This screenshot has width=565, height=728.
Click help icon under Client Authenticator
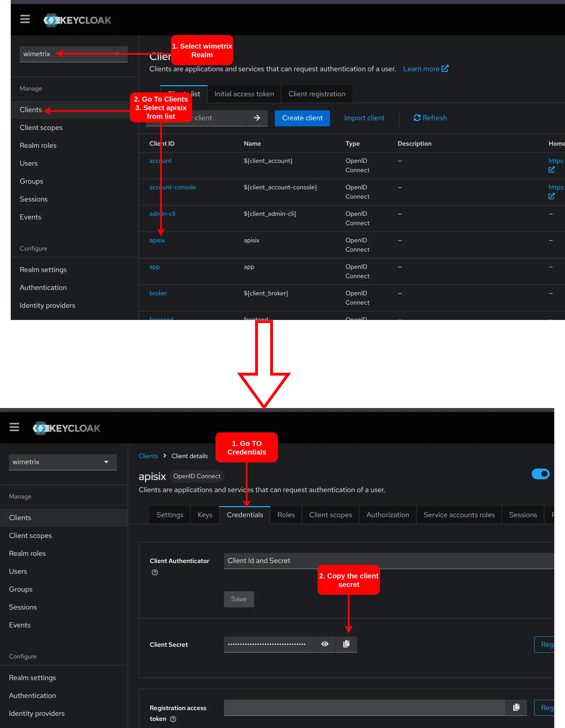click(x=155, y=572)
